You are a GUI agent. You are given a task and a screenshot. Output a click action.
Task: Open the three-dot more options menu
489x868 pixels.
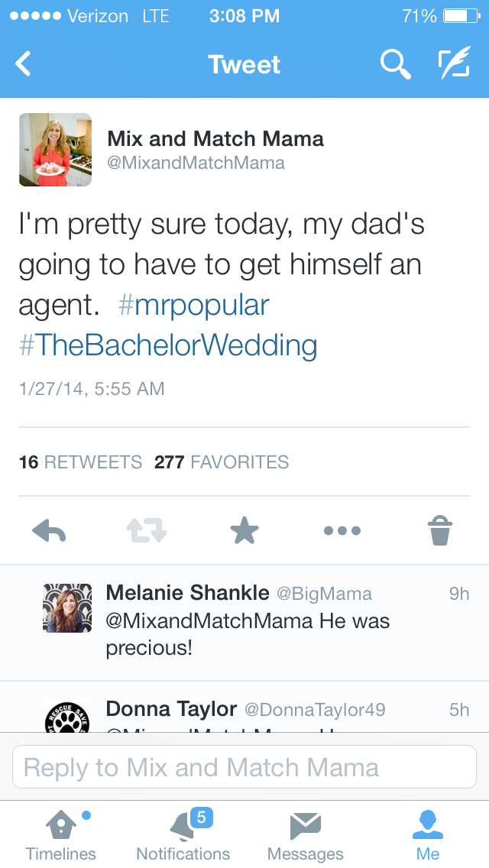[x=342, y=530]
